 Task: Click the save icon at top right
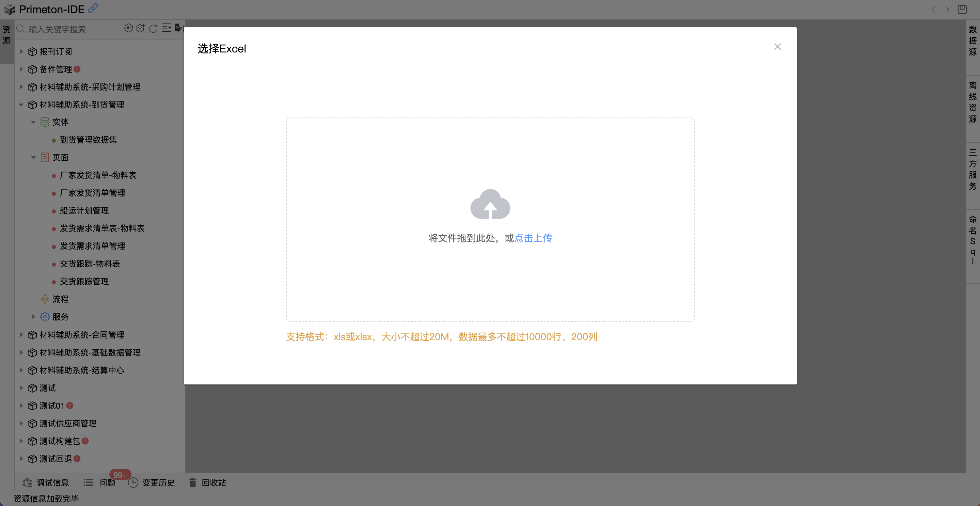pos(962,10)
